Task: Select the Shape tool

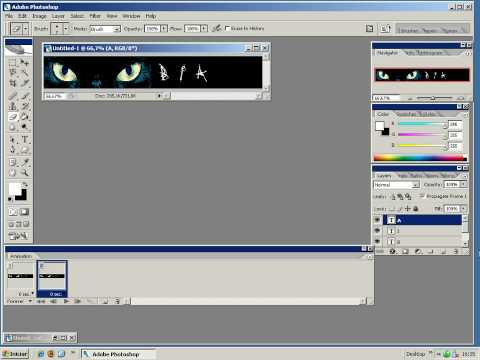Action: point(24,150)
